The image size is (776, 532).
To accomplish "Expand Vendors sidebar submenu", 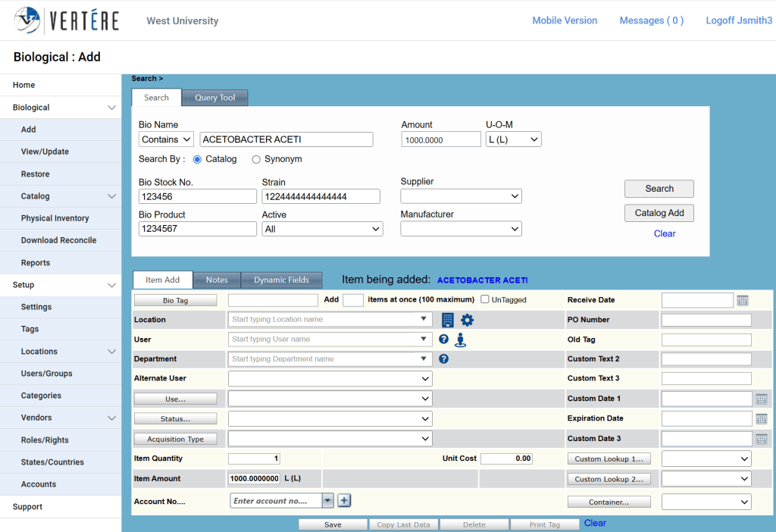I will (112, 418).
